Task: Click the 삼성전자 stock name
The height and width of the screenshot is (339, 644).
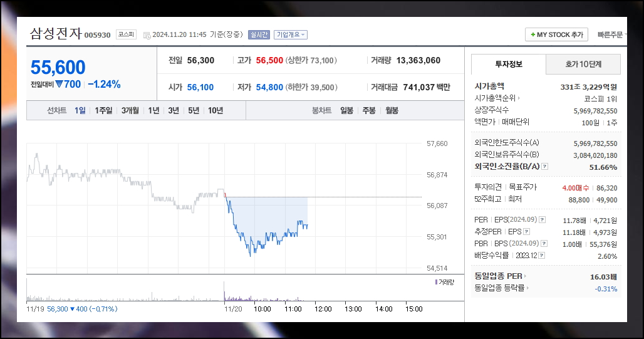Action: click(56, 33)
